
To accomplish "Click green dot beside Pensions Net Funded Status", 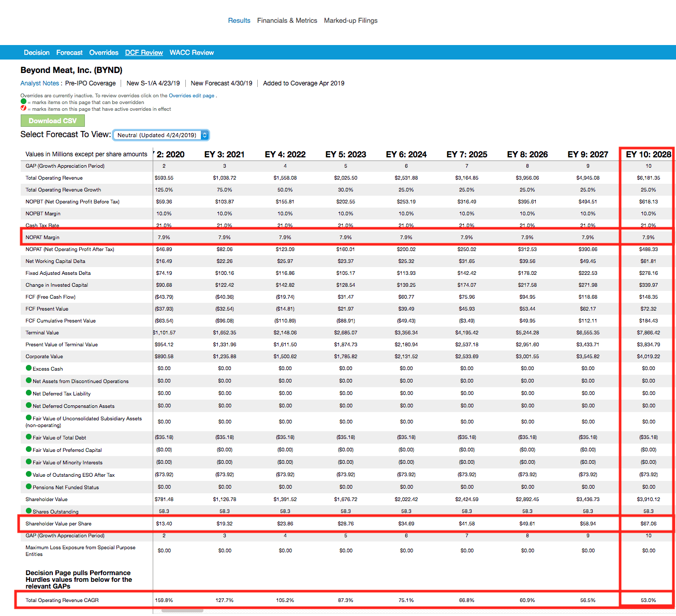I will point(28,487).
